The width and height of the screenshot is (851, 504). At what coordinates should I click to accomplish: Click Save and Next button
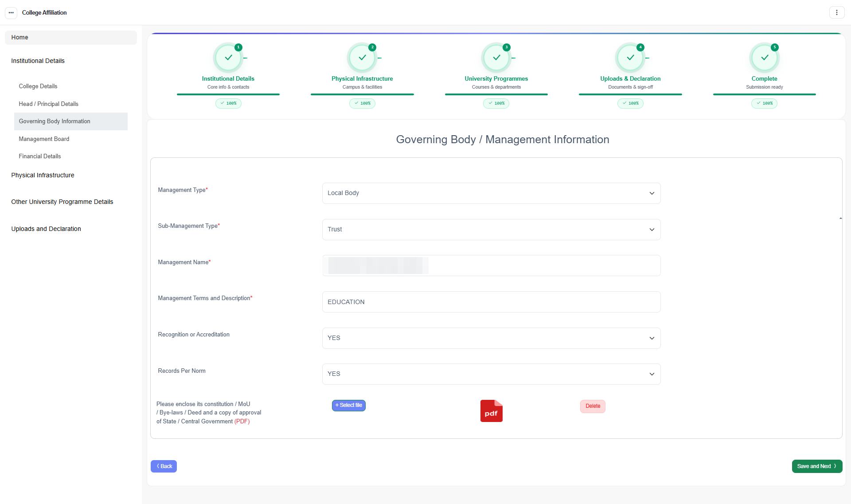pos(817,466)
